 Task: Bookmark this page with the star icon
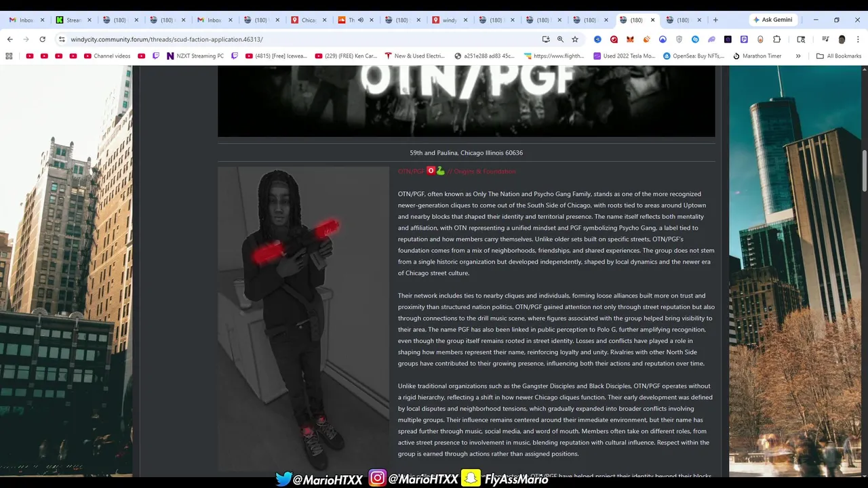pos(575,39)
